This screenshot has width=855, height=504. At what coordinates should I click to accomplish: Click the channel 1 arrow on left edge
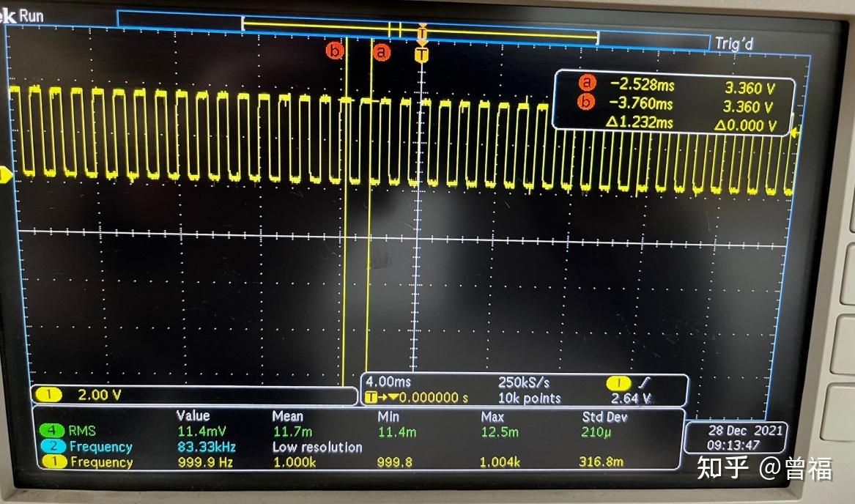point(6,174)
